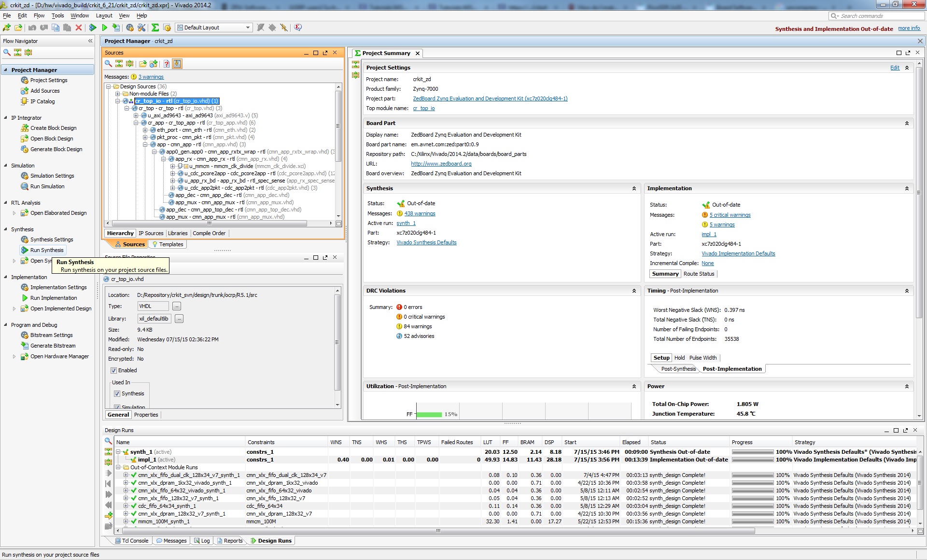Click the Flow Navigator collapse double-arrow icon

[x=90, y=41]
